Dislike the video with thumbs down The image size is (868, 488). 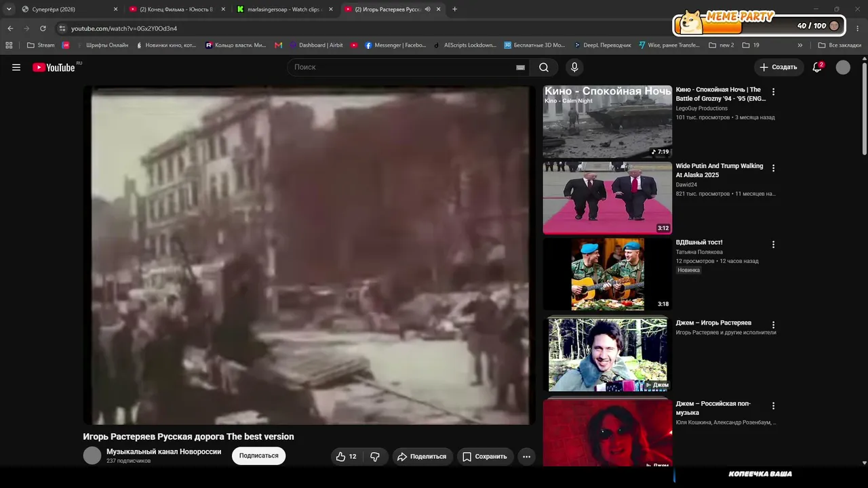click(x=375, y=457)
